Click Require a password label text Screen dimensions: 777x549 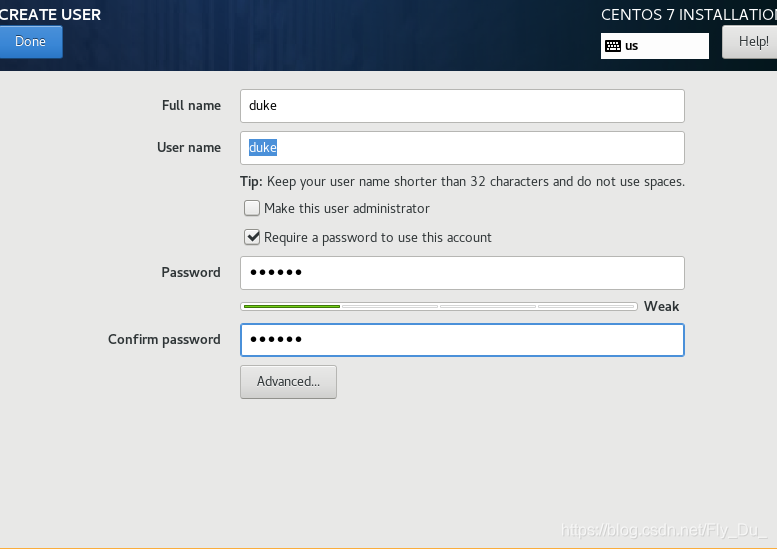coord(378,238)
